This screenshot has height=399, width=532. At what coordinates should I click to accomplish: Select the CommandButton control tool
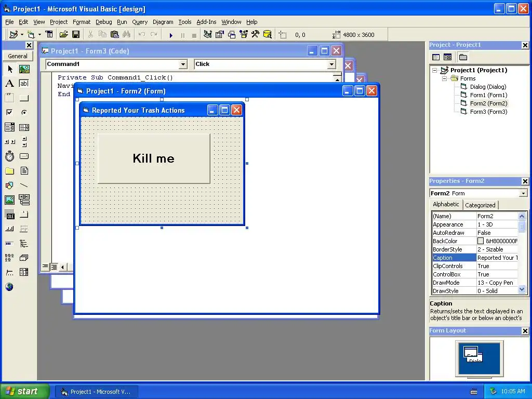[x=24, y=98]
